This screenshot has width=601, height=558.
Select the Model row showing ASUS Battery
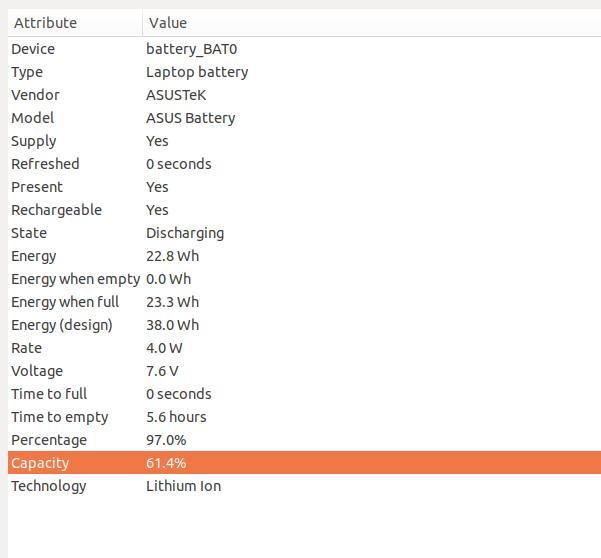pyautogui.click(x=304, y=118)
